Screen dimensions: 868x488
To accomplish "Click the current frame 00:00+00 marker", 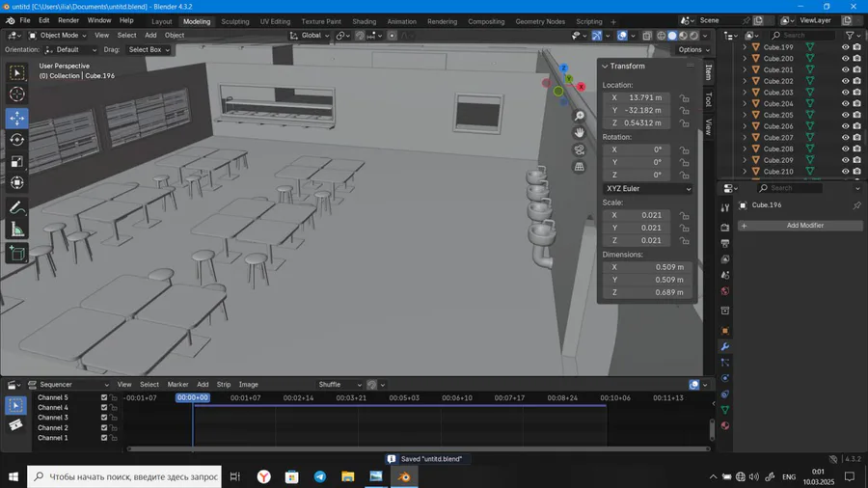I will point(193,397).
